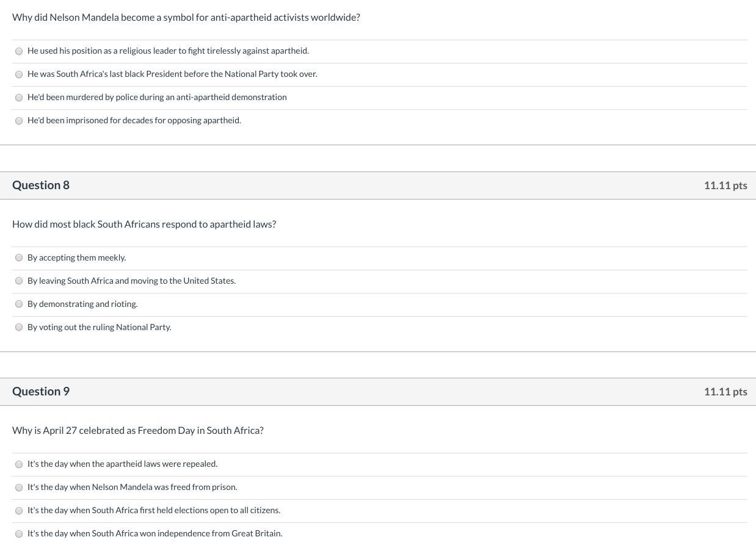Pick 'By voting out the ruling National Party'
Viewport: 756px width, 551px height.
click(x=19, y=328)
